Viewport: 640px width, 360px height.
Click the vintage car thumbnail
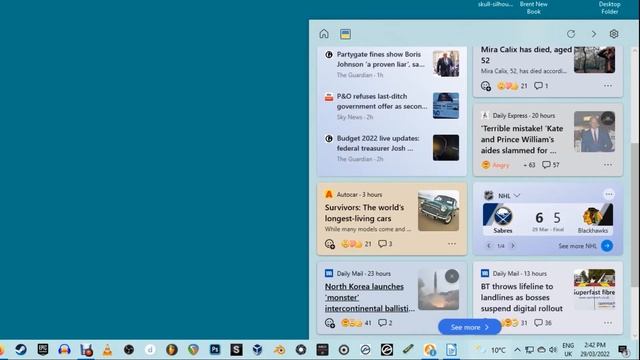(438, 211)
